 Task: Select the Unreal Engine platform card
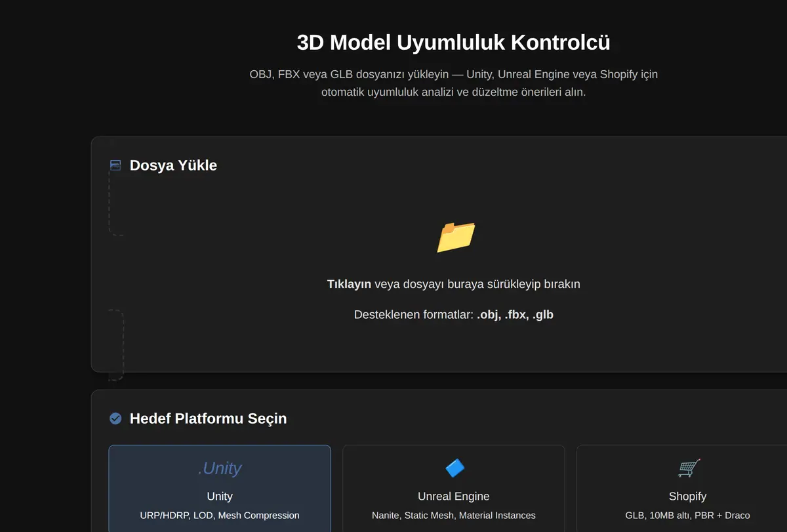(x=454, y=488)
